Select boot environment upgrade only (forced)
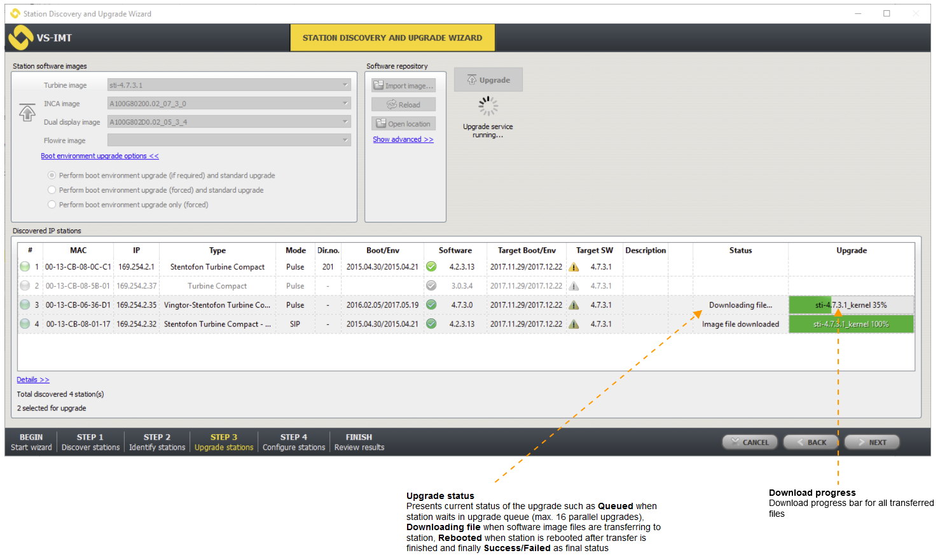940x560 pixels. pyautogui.click(x=52, y=205)
